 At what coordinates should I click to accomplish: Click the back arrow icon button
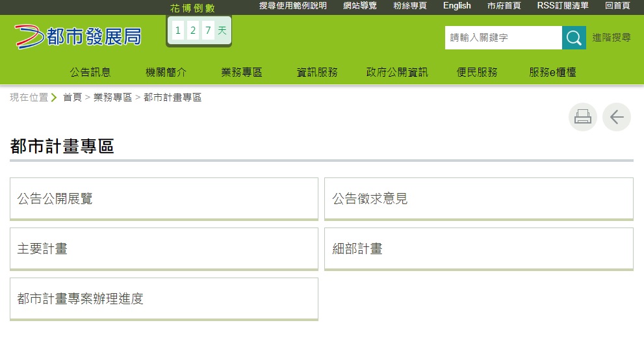[616, 117]
